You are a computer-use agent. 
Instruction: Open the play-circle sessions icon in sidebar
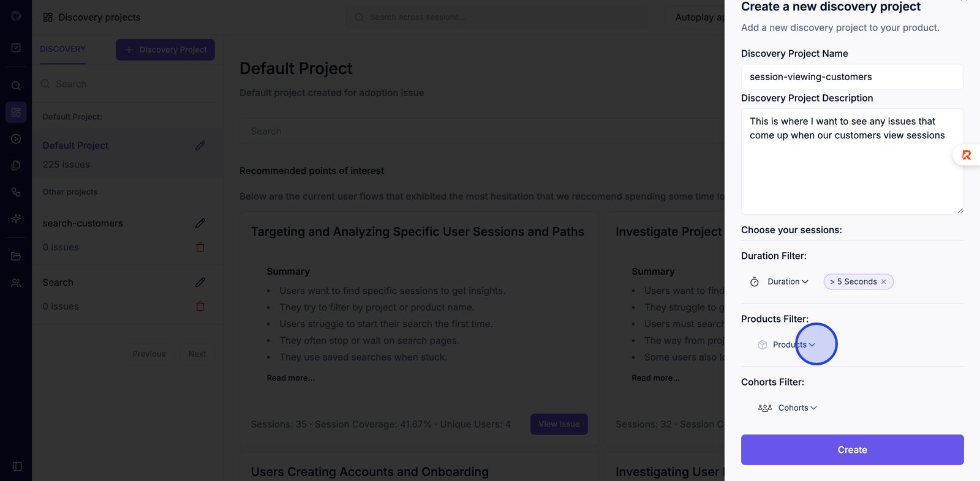[16, 139]
